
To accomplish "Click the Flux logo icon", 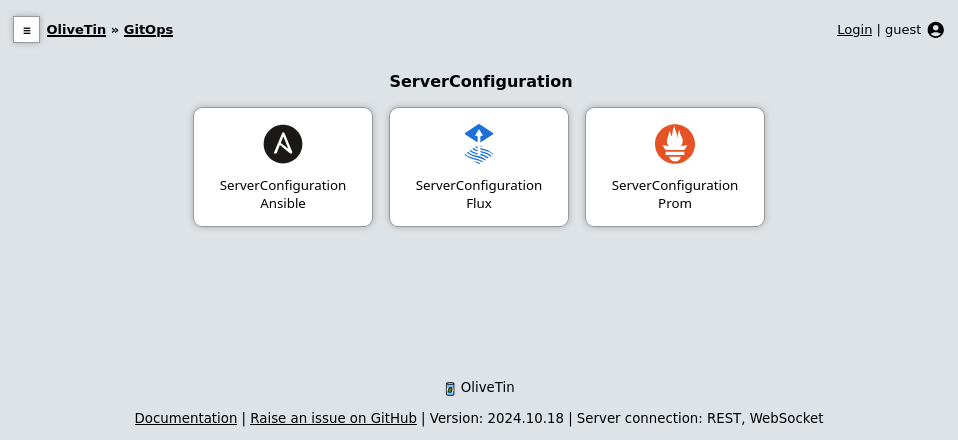I will point(479,144).
